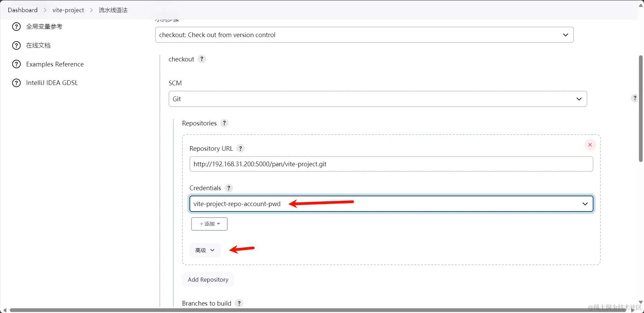Click the help icon beside Examples Reference
644x313 pixels.
[16, 64]
